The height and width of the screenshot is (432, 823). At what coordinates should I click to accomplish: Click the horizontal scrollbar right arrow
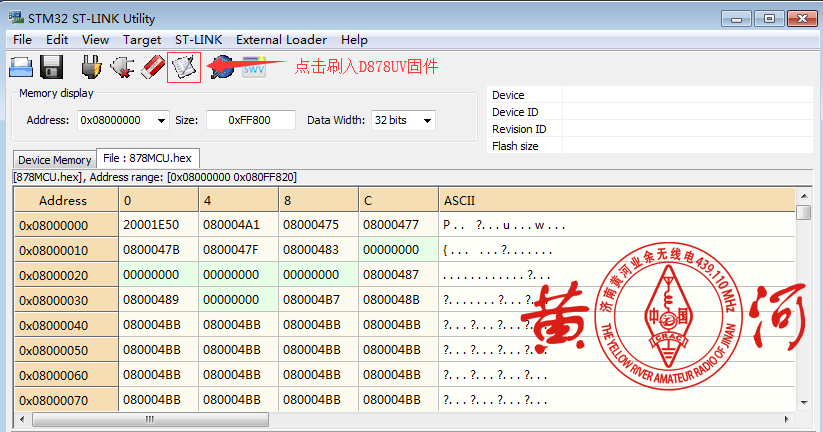786,419
